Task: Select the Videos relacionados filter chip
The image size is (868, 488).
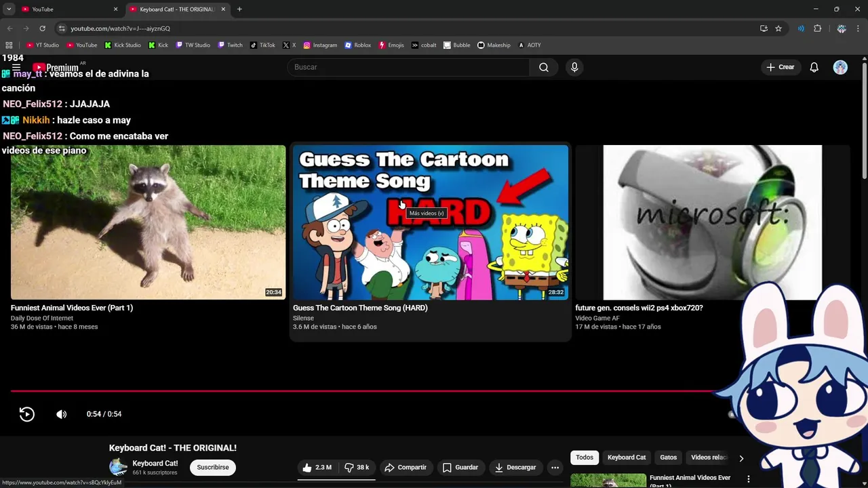Action: pyautogui.click(x=709, y=457)
